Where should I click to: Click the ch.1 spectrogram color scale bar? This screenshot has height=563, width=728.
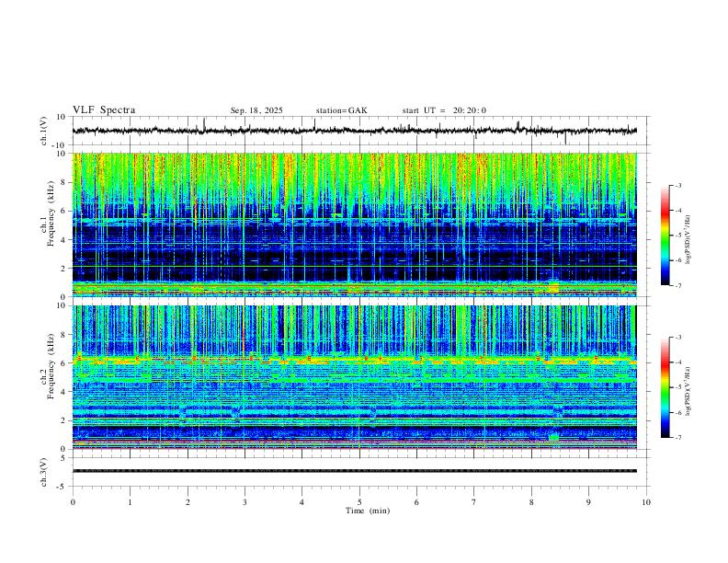click(665, 236)
